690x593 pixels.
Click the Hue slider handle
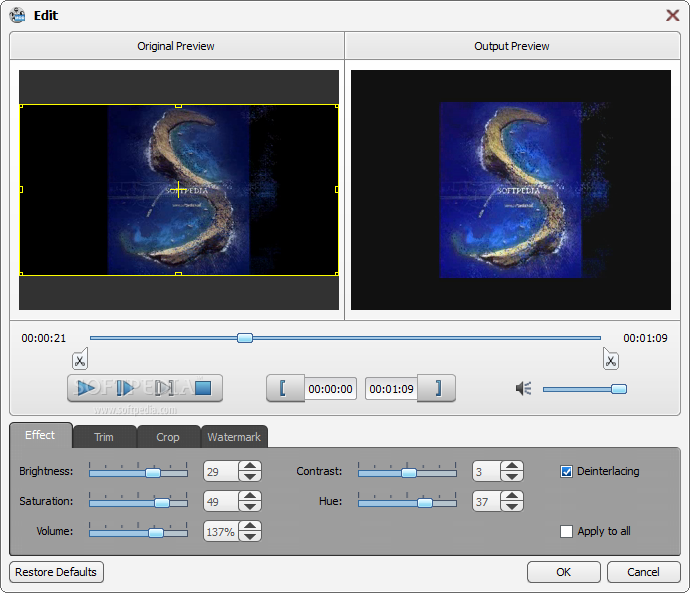click(425, 503)
